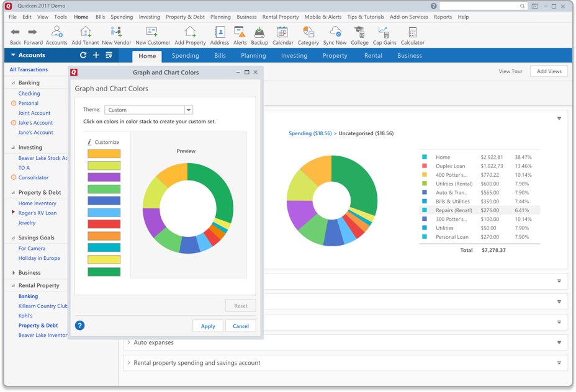576x392 pixels.
Task: Select the orange swatch in color stack
Action: 104,236
